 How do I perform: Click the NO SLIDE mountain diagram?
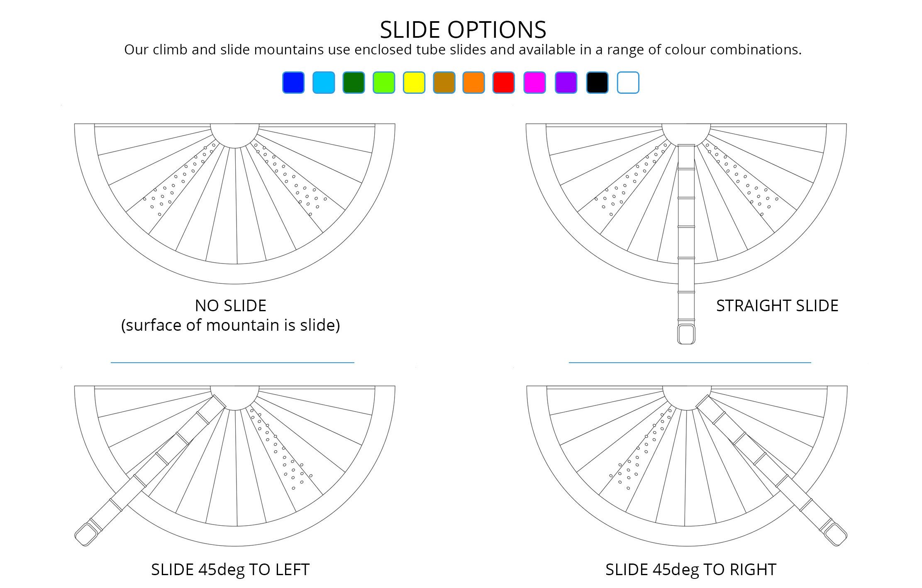(x=234, y=203)
